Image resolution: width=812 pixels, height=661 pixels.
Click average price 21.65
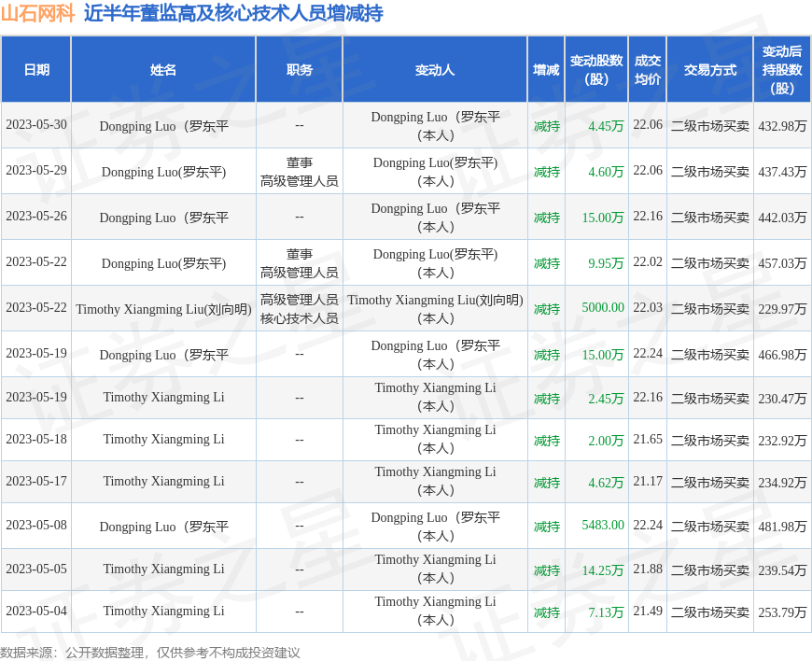click(648, 440)
